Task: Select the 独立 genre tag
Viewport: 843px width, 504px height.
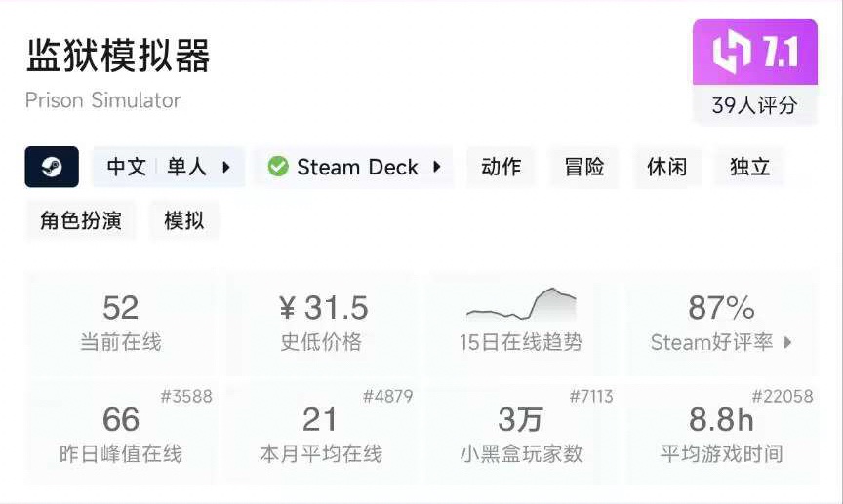Action: (x=749, y=167)
